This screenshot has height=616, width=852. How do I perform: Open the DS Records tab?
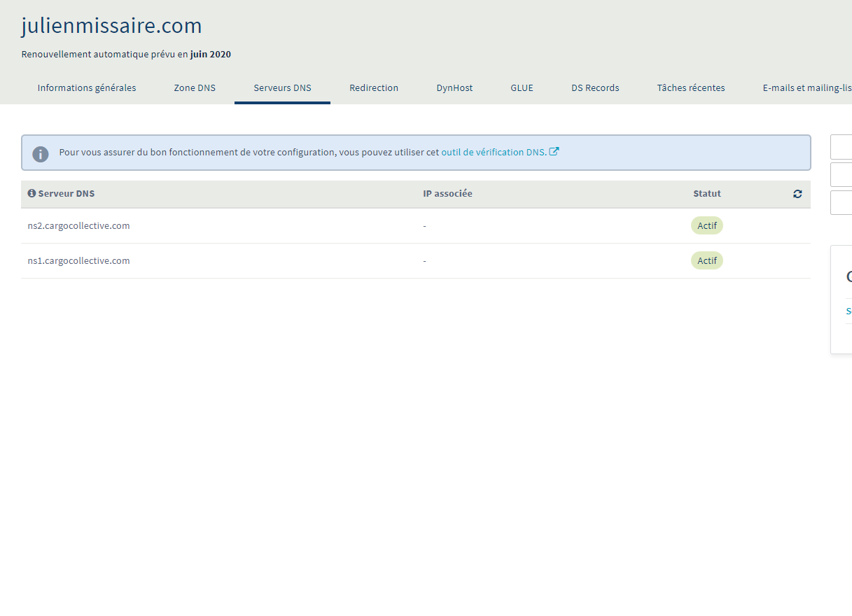(x=595, y=88)
